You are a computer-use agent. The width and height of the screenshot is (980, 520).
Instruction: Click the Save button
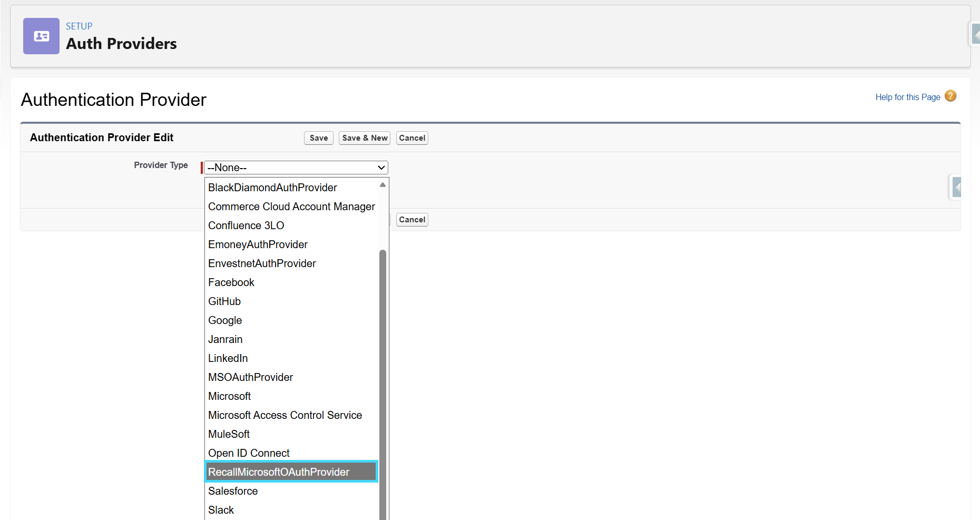[319, 138]
